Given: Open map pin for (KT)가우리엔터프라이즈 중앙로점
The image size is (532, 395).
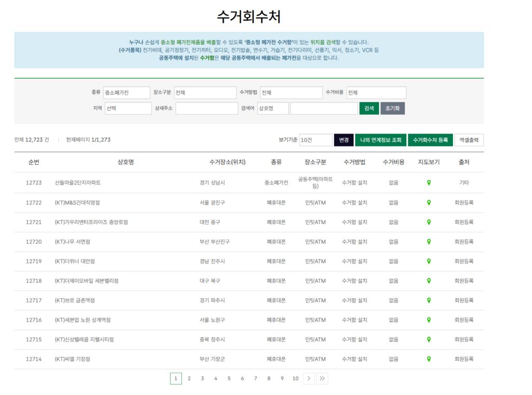Looking at the screenshot, I should pyautogui.click(x=429, y=222).
